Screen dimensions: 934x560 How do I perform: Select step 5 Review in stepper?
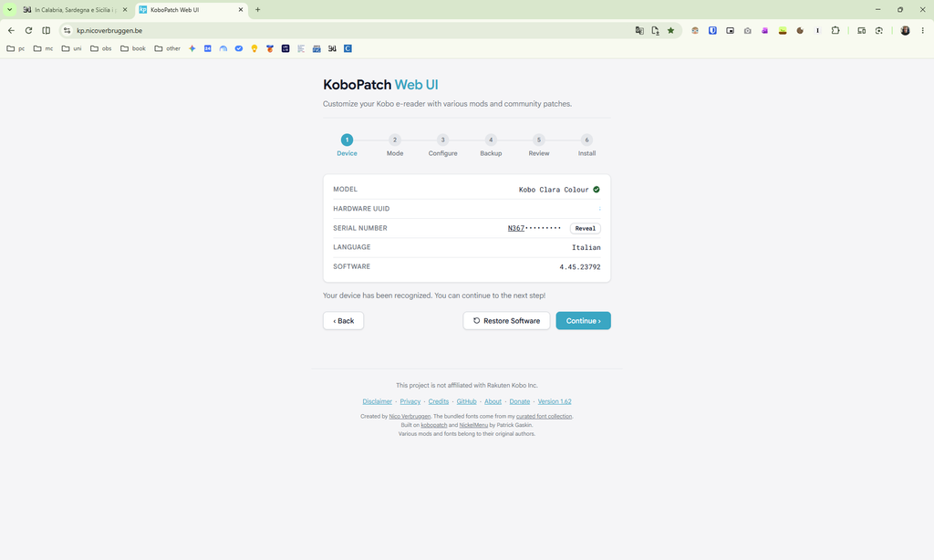pos(538,145)
